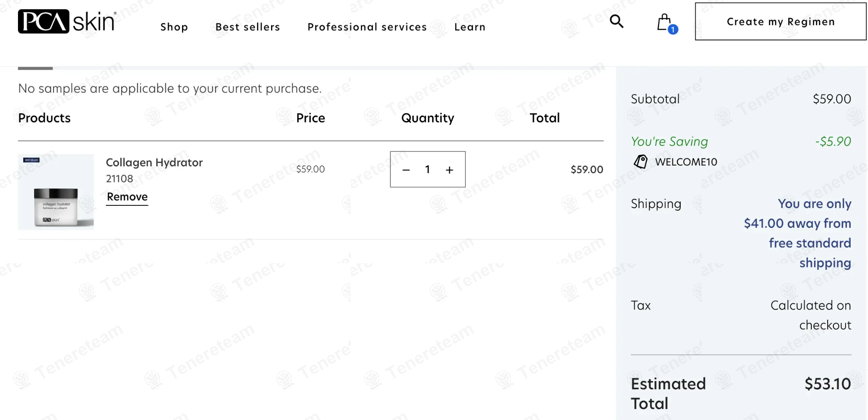The width and height of the screenshot is (868, 420).
Task: Click the Create my Regimen button
Action: 781,22
